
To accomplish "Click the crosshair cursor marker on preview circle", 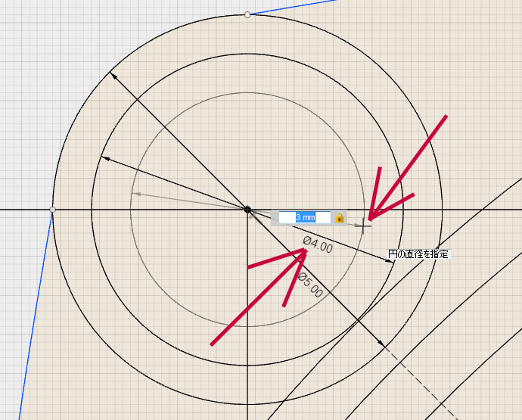I will pyautogui.click(x=365, y=225).
